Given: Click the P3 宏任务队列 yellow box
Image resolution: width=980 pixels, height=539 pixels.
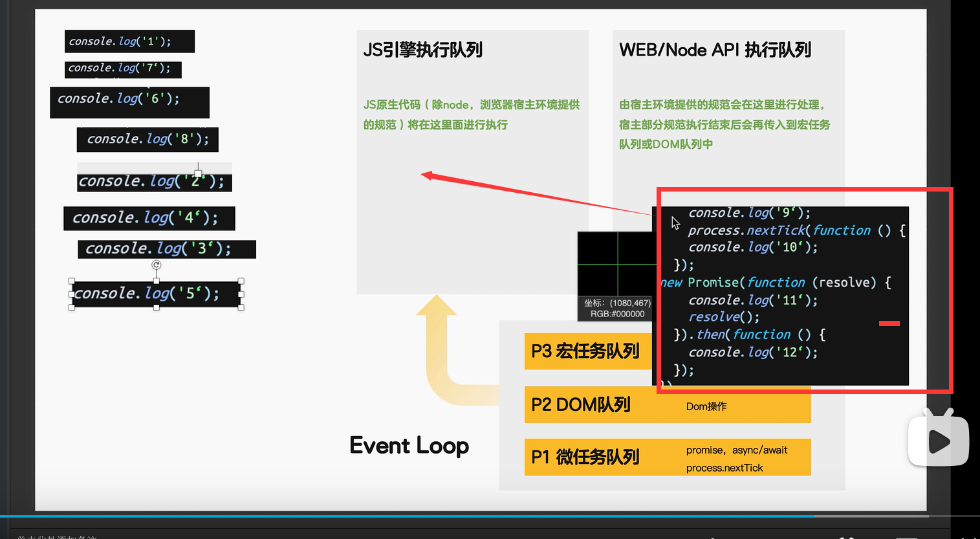Looking at the screenshot, I should point(589,351).
